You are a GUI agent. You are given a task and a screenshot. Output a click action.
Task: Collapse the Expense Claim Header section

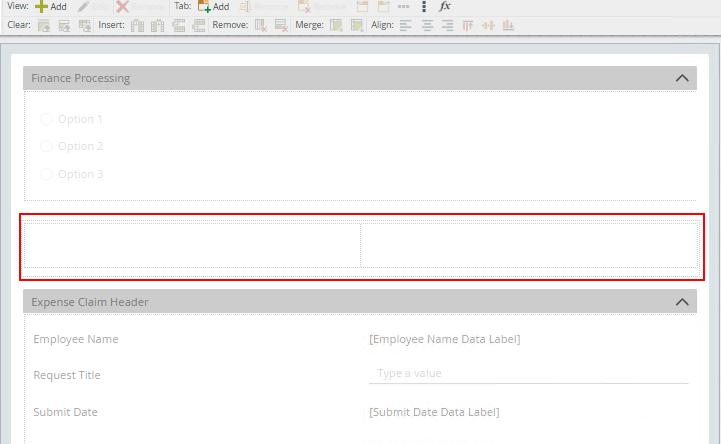pyautogui.click(x=682, y=302)
